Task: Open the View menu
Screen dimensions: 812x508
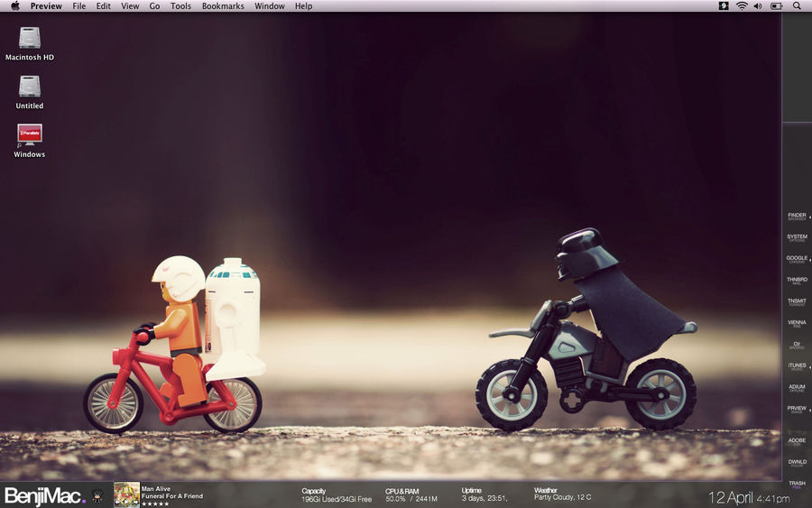Action: pos(130,6)
